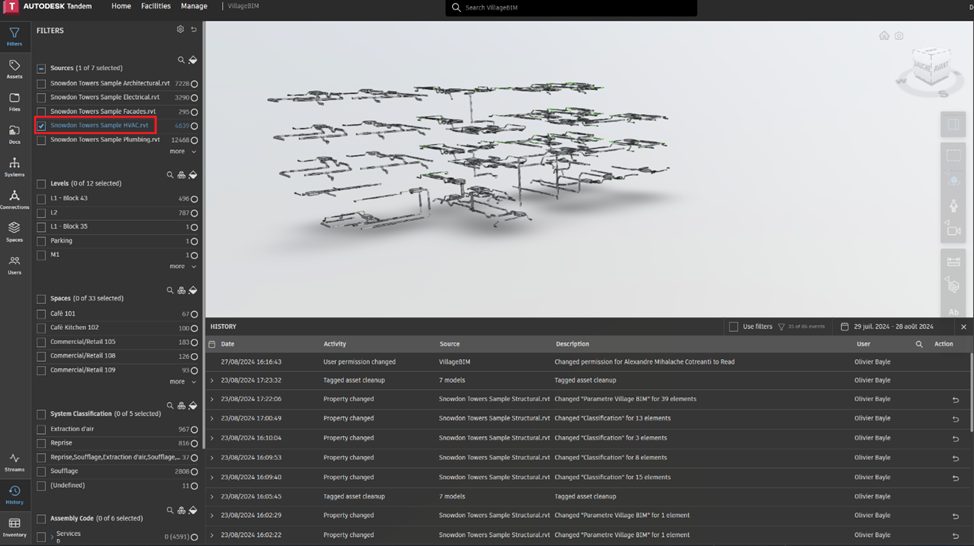This screenshot has height=546, width=974.
Task: Expand the Services assembly code node
Action: point(51,537)
